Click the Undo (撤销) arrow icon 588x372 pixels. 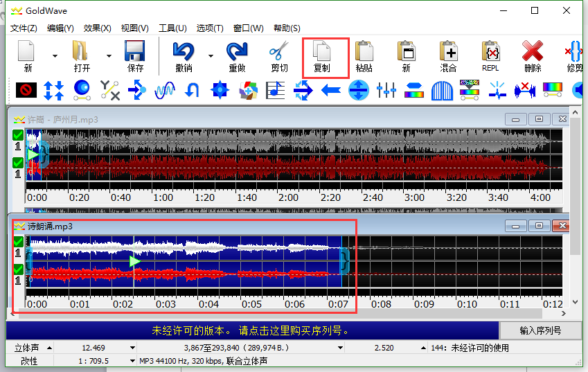point(184,51)
